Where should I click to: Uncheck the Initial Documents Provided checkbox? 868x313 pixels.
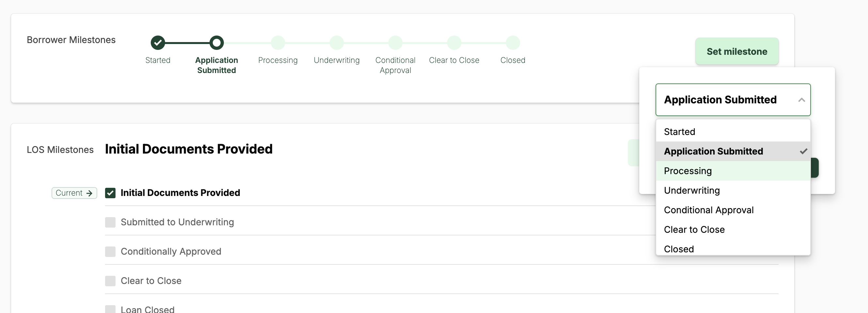coord(110,193)
